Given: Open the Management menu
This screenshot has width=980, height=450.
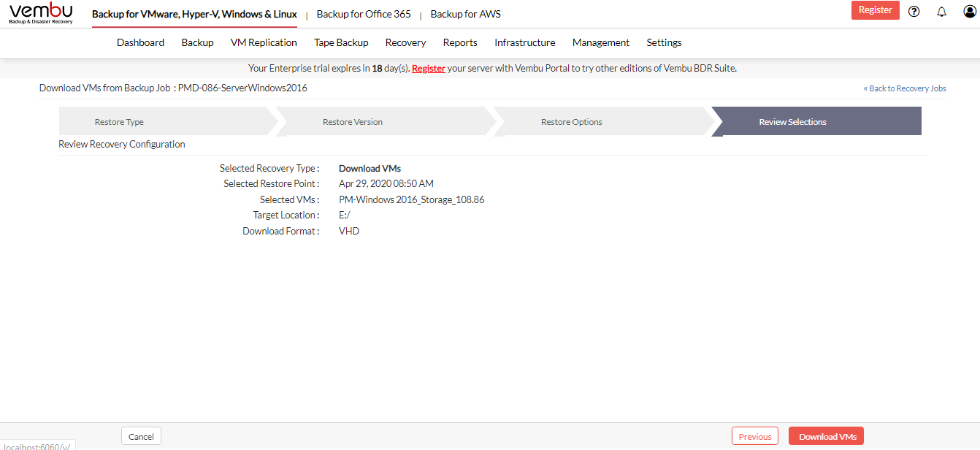Looking at the screenshot, I should click(601, 42).
